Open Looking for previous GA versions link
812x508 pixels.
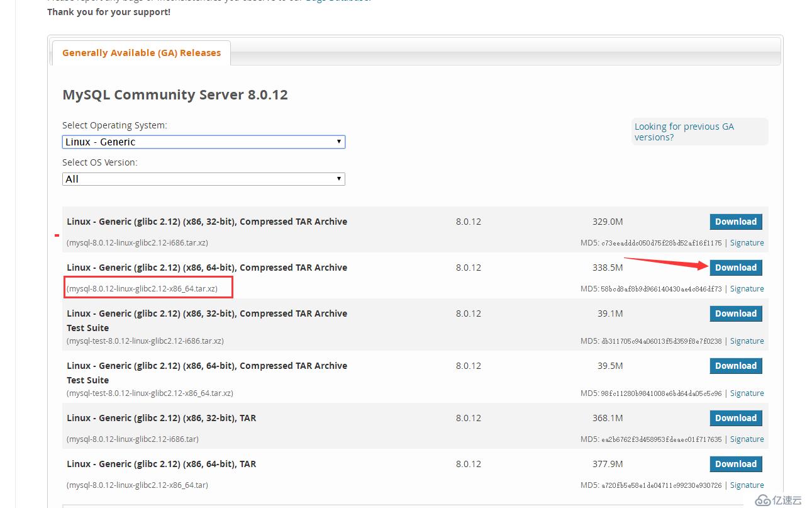click(x=684, y=132)
